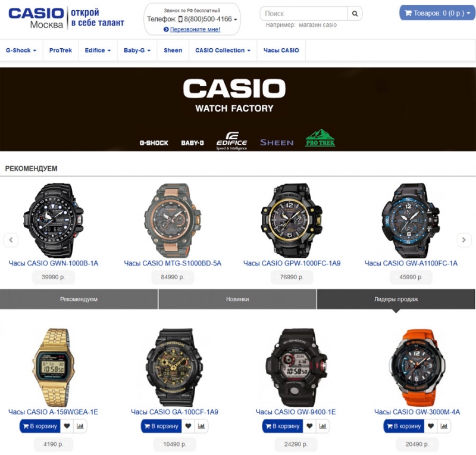This screenshot has width=476, height=455.
Task: Click the Pro Trek logo in banner
Action: 320,138
